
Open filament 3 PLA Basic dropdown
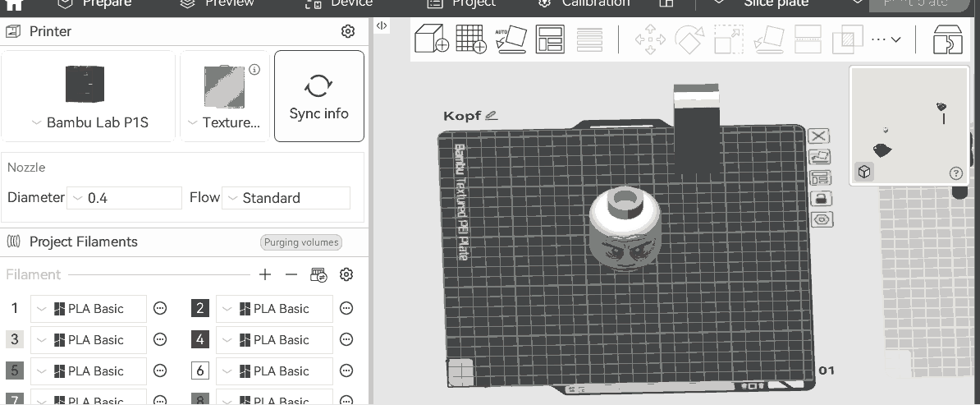point(88,340)
